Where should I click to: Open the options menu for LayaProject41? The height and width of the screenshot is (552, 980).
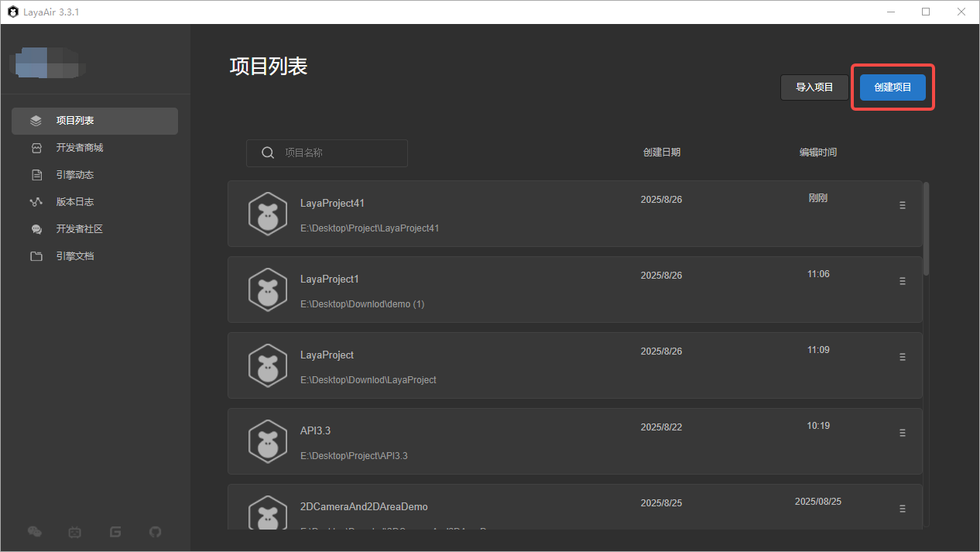pos(902,205)
